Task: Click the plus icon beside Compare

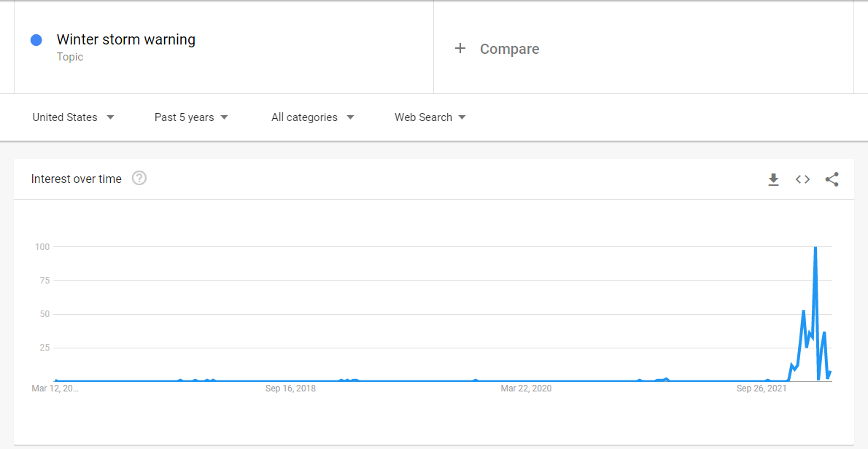Action: 460,49
